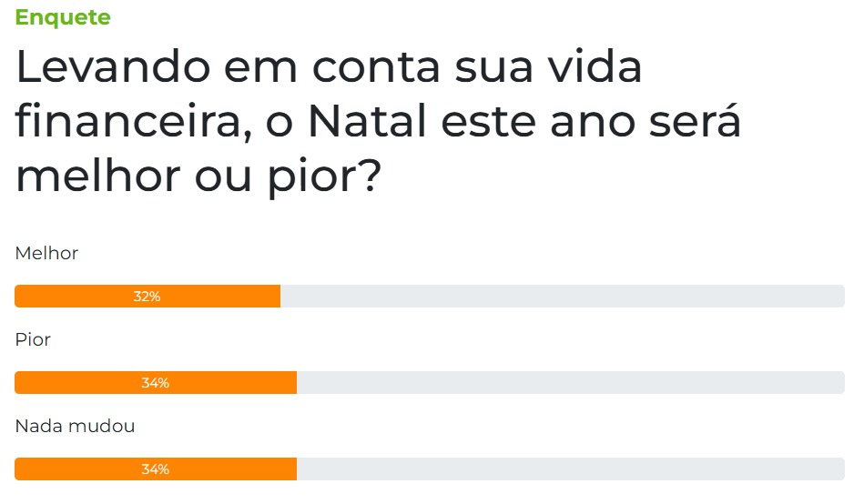Click the 32% value in Melhor bar

[x=147, y=297]
